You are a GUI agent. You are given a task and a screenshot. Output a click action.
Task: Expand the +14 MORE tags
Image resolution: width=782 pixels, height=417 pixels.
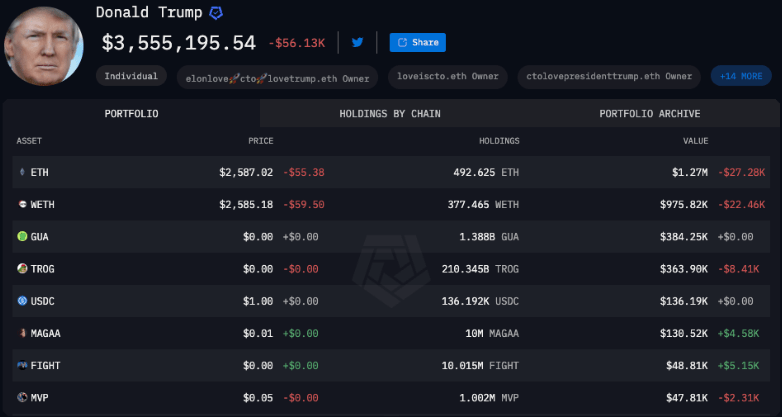(741, 76)
